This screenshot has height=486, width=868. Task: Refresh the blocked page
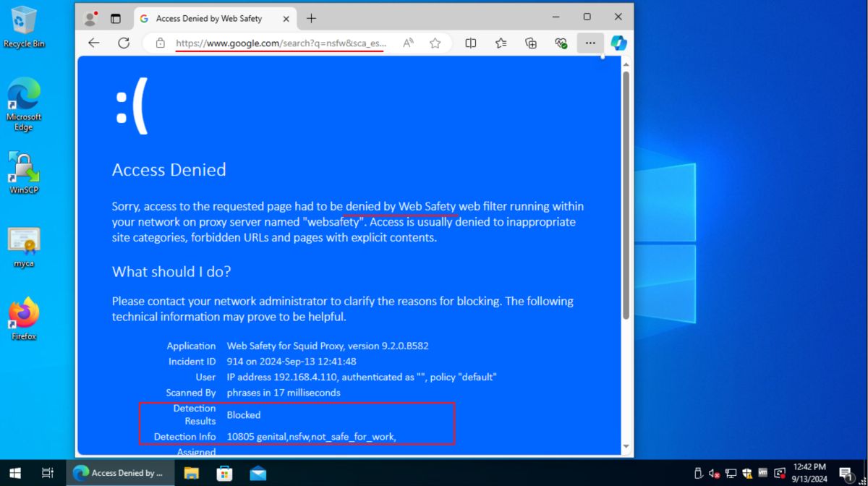coord(124,43)
